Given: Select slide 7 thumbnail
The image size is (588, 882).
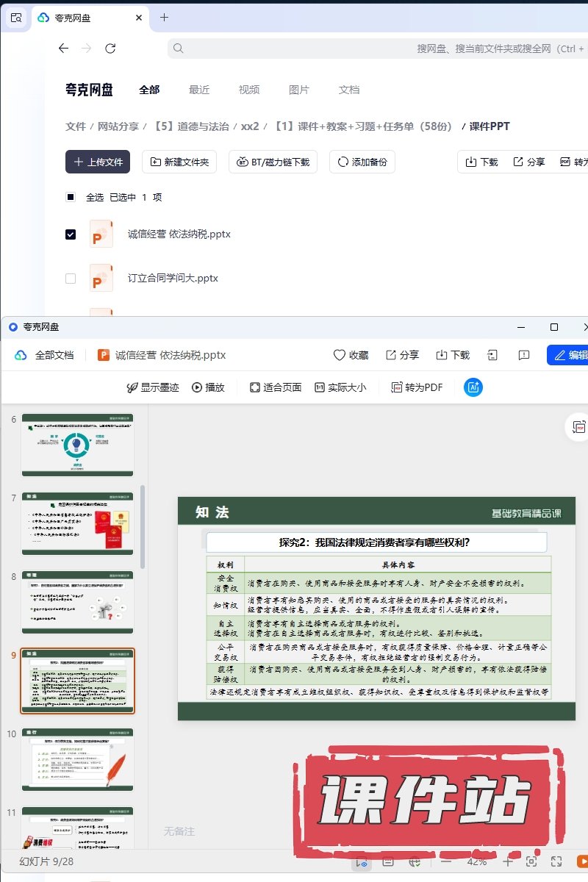Looking at the screenshot, I should pyautogui.click(x=77, y=523).
